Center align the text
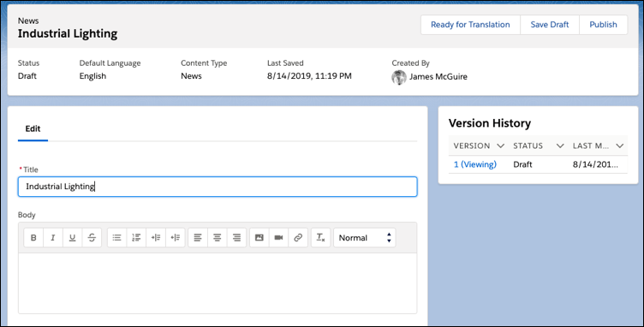The height and width of the screenshot is (327, 644). (218, 238)
